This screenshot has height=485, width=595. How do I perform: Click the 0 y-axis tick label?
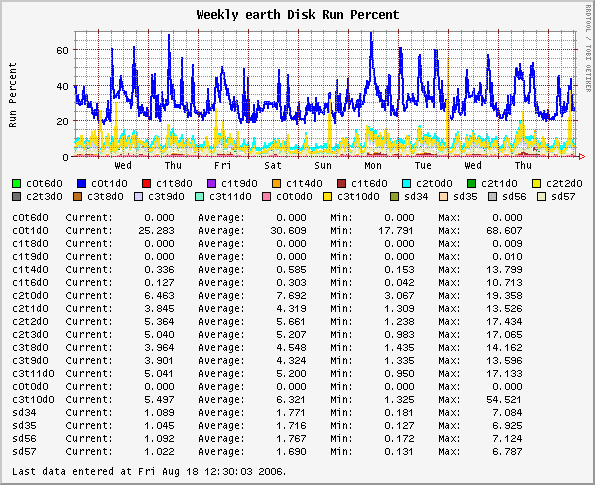tap(65, 157)
